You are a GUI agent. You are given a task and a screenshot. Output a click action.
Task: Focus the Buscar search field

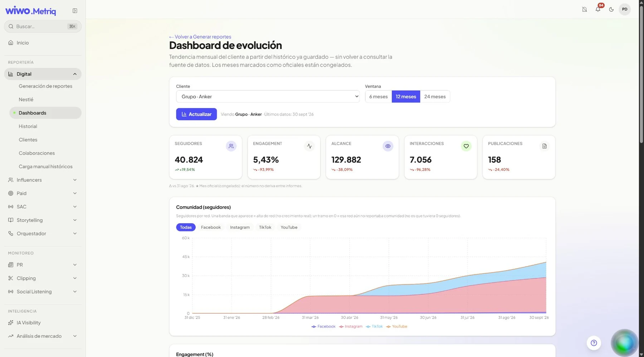pos(43,26)
